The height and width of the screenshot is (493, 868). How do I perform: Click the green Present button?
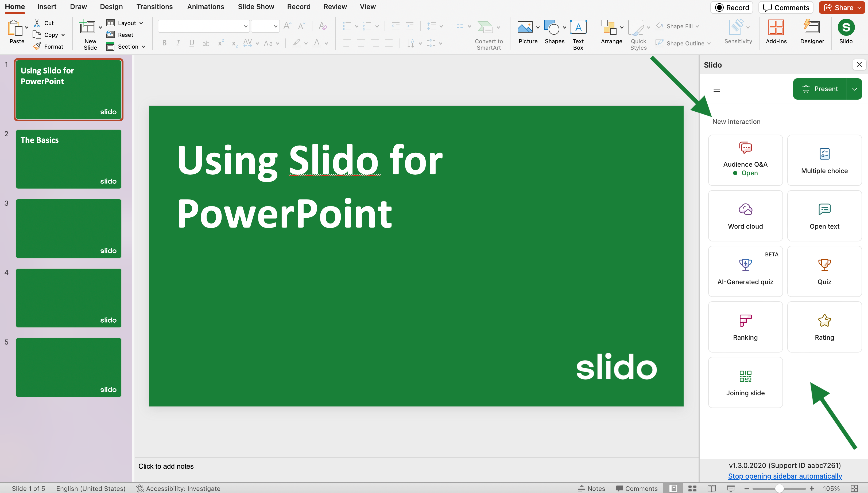820,89
